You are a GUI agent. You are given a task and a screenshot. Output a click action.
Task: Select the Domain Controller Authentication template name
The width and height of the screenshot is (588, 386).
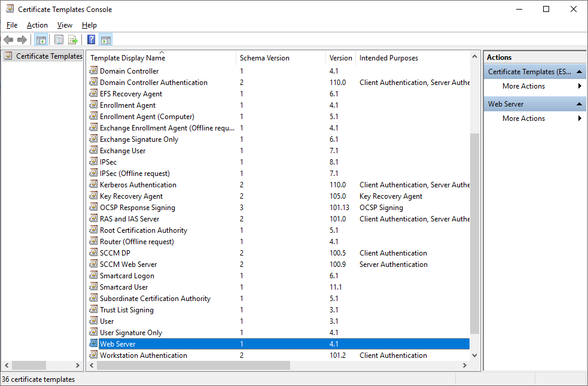click(x=153, y=82)
